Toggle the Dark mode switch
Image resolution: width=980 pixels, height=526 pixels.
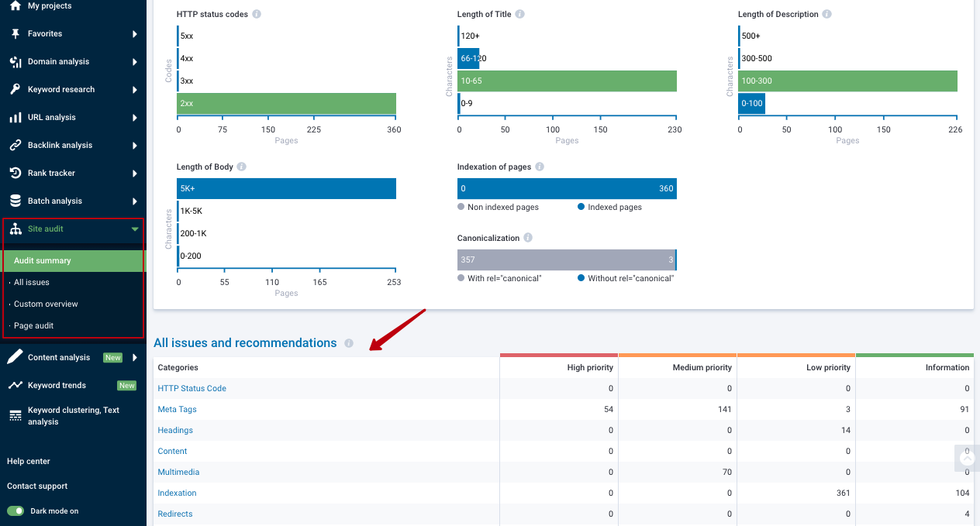(16, 511)
